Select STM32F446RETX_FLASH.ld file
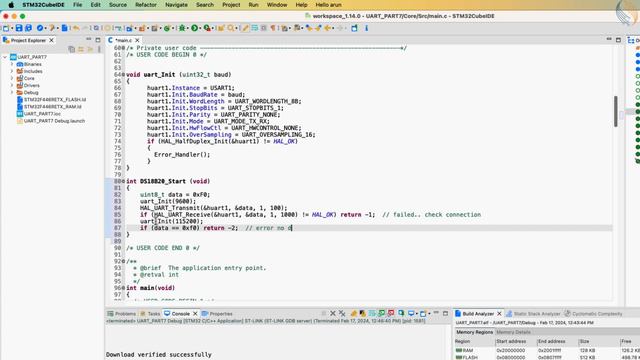Image resolution: width=640 pixels, height=360 pixels. [x=51, y=100]
